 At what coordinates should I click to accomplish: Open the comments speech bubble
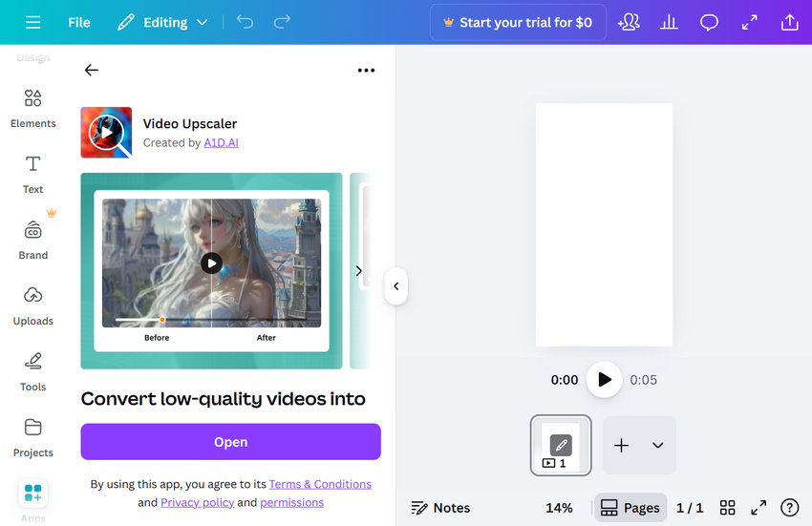point(709,22)
